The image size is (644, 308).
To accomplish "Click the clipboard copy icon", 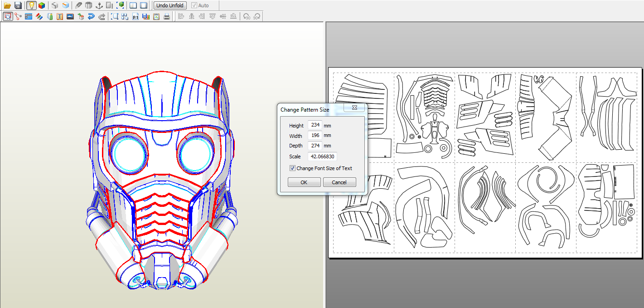I will tap(156, 17).
